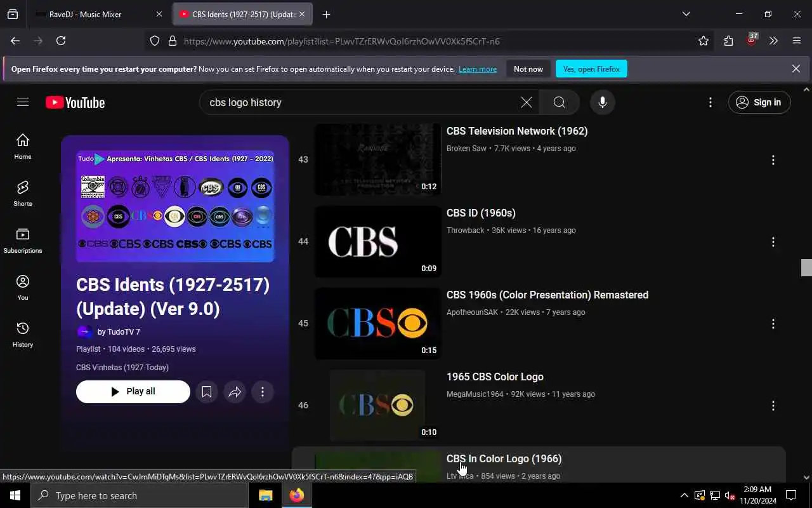Open options for CBS Television Network (1962)

point(773,160)
